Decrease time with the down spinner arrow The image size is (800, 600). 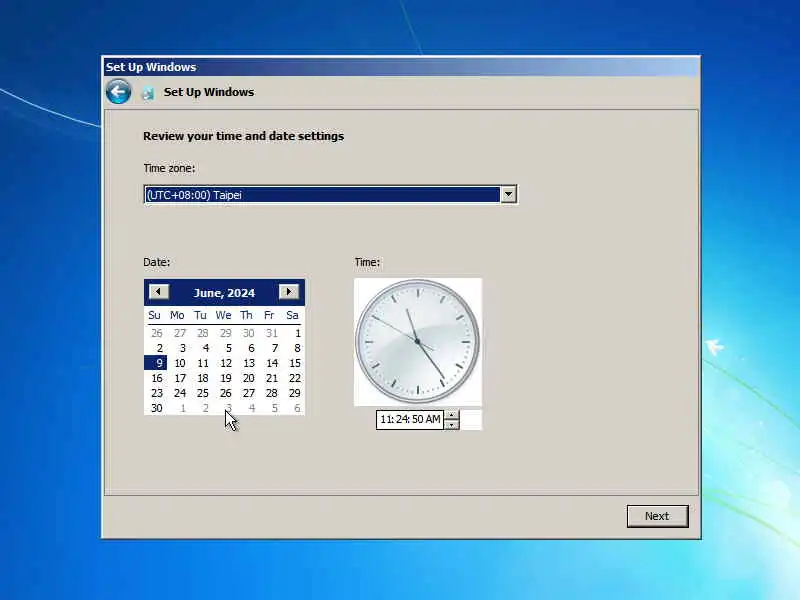[452, 424]
